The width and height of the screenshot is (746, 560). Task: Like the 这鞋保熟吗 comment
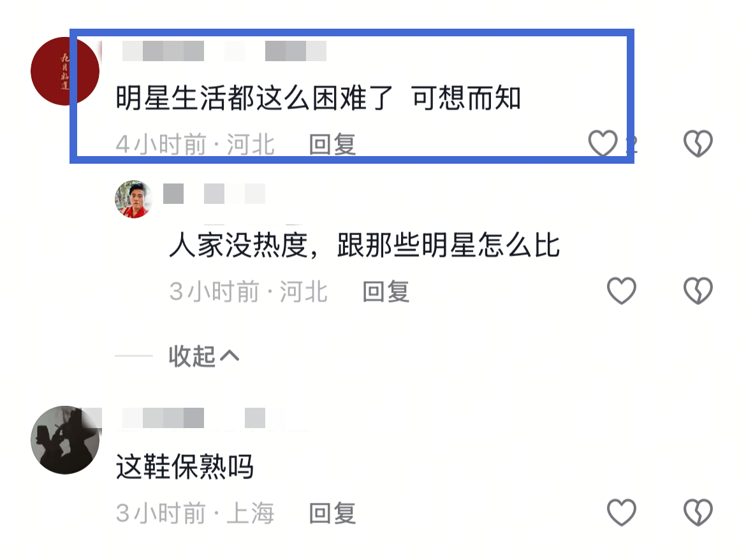tap(622, 512)
